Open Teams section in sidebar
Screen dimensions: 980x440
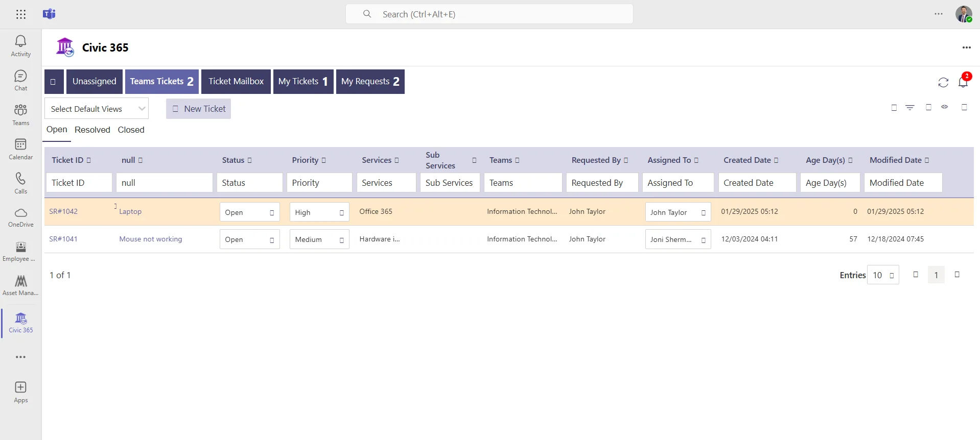coord(20,115)
